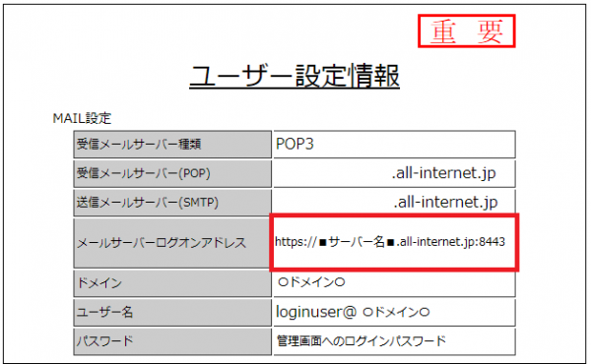Viewport: 591px width, 364px height.
Task: Click the loginuser@ ○ドメイン○ value
Action: click(x=353, y=312)
